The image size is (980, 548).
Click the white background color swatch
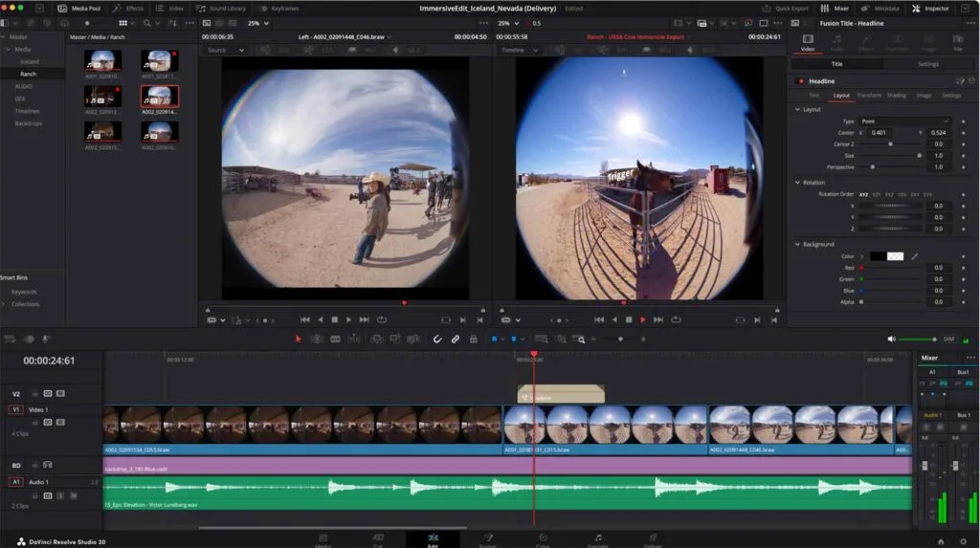(x=895, y=256)
